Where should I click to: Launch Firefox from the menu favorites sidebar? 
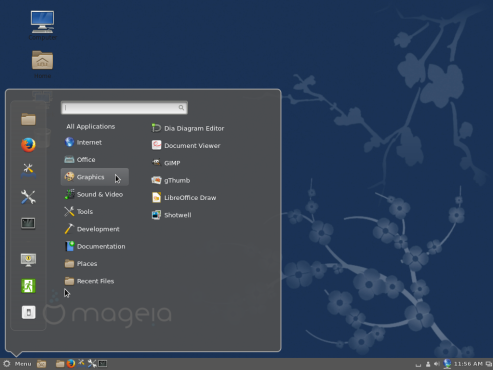coord(28,145)
